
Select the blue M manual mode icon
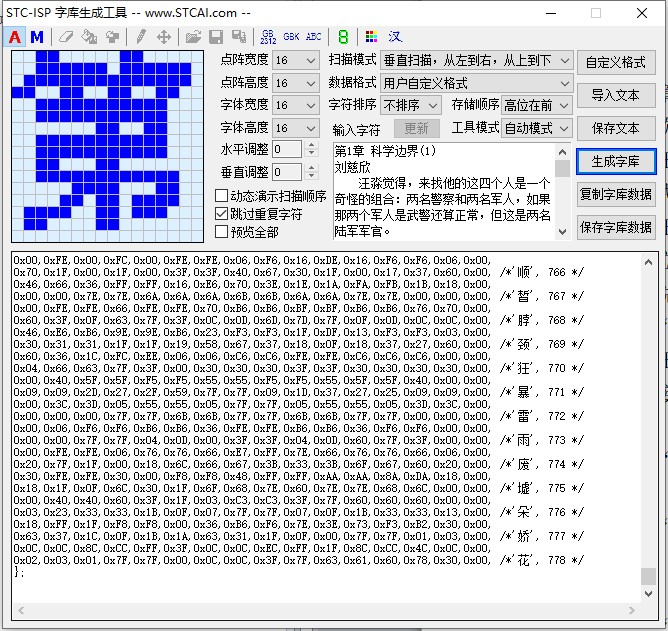[37, 37]
